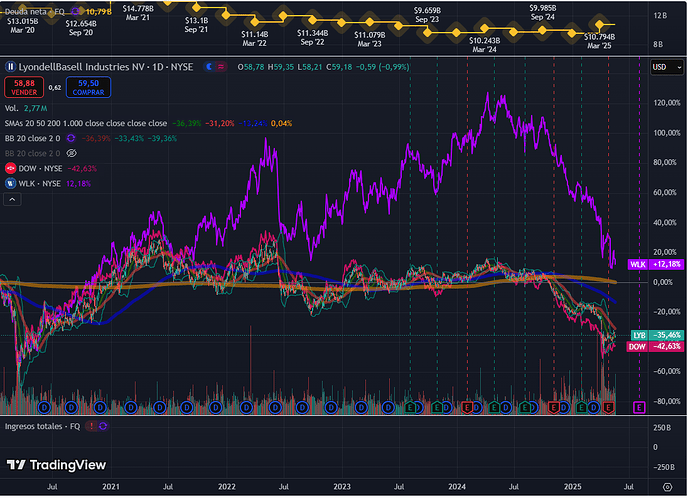
Task: Click the purple reload icon beside Ingresos totales
Action: [x=103, y=427]
